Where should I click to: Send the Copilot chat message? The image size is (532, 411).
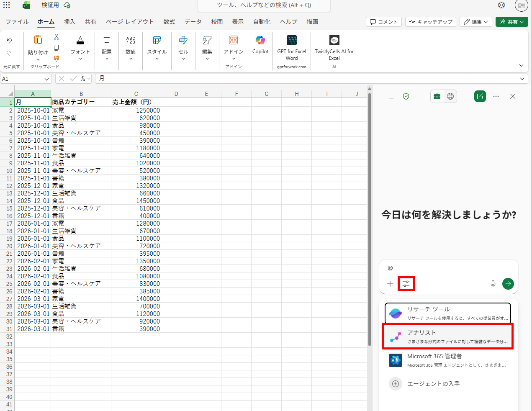(508, 284)
